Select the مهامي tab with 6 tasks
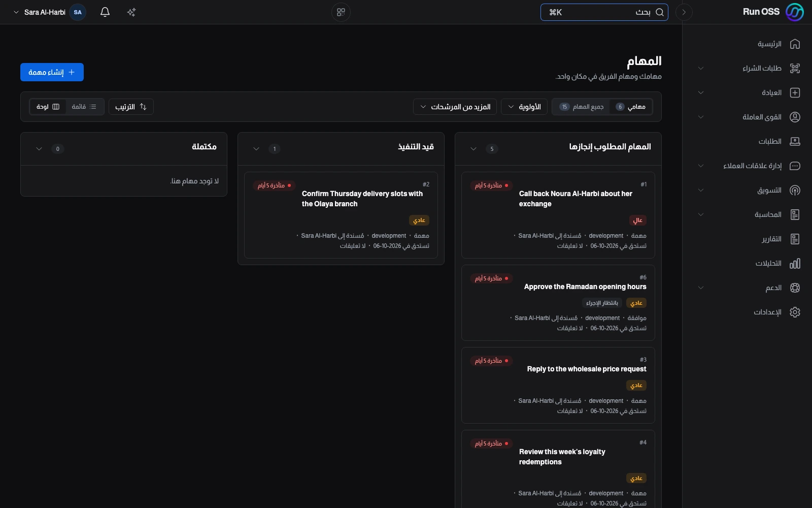 630,107
